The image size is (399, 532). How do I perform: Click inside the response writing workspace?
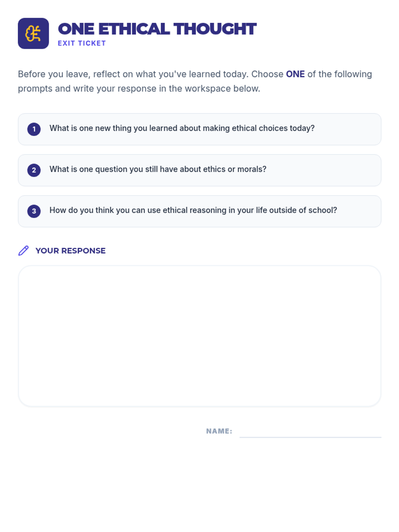tap(199, 336)
